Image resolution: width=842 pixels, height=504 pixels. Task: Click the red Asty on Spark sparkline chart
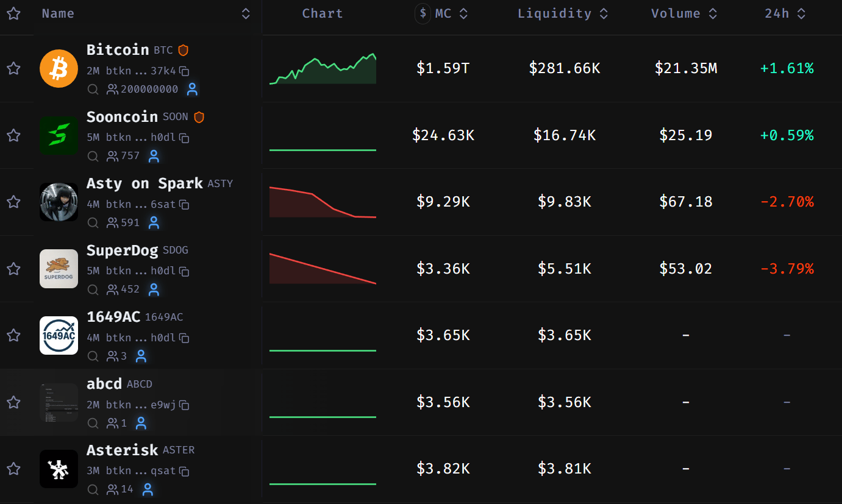coord(323,202)
